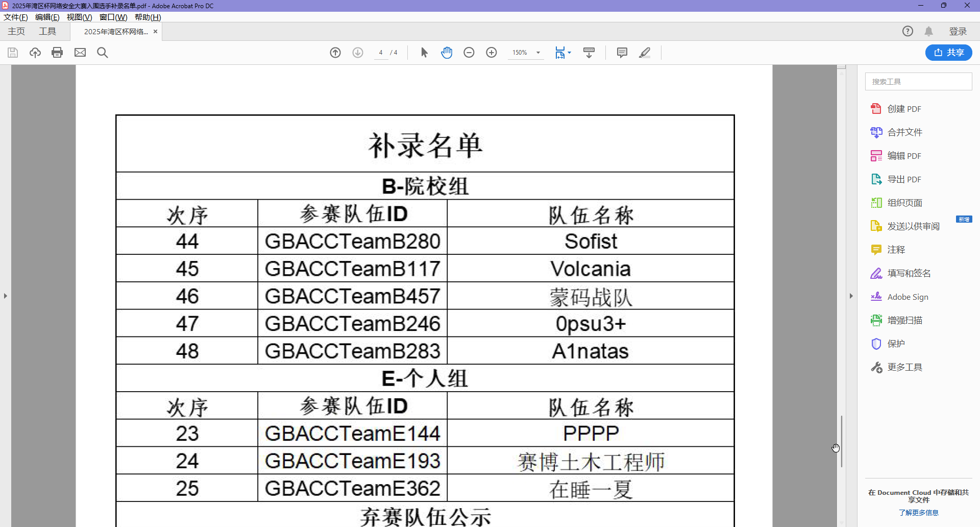Viewport: 980px width, 527px height.
Task: Click the Print file icon
Action: tap(57, 53)
